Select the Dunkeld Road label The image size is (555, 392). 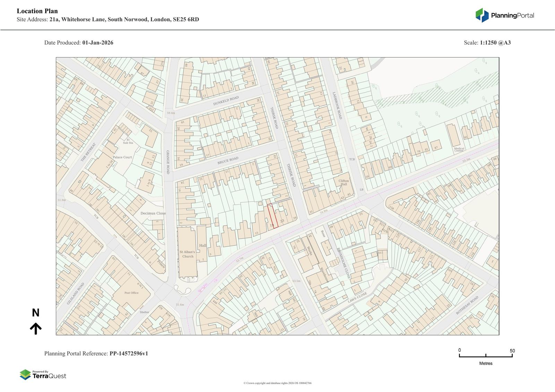click(x=226, y=101)
